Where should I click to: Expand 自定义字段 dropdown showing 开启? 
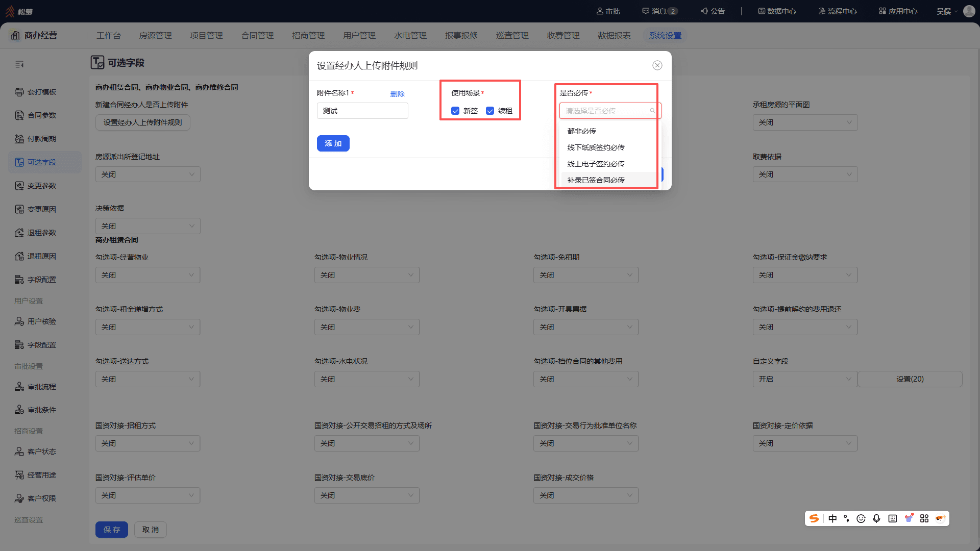tap(805, 379)
